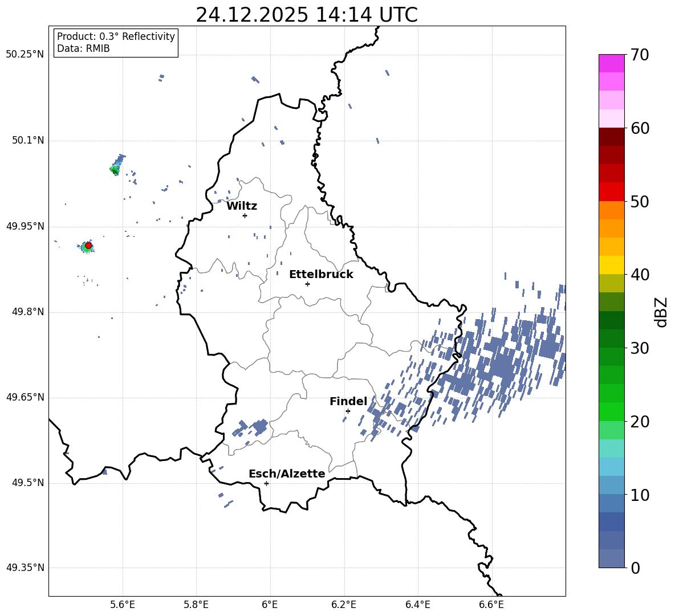Screen dimensions: 675x616
Task: Click the red radar site marker
Action: [88, 246]
